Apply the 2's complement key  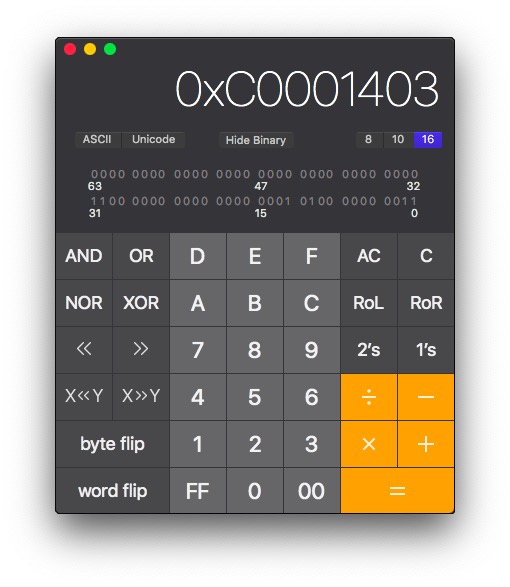(x=369, y=350)
